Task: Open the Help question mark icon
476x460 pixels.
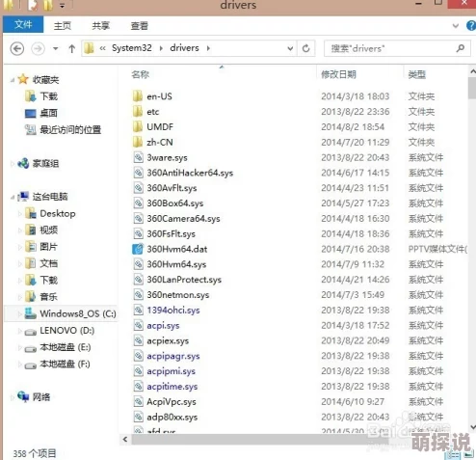Action: pos(471,25)
